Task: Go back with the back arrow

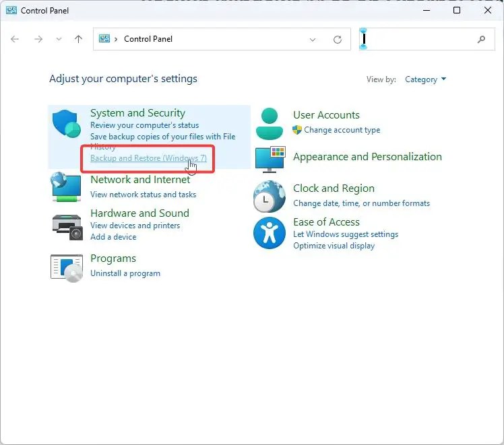Action: (x=15, y=39)
